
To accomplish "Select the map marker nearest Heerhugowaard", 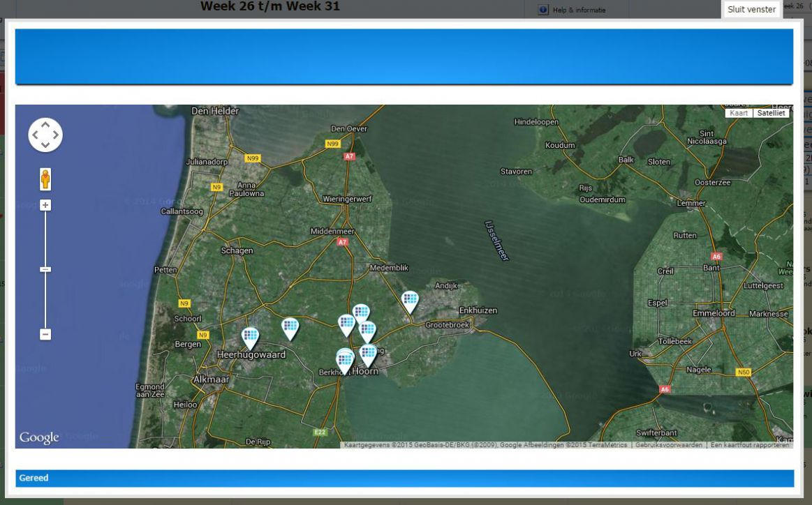I will (250, 338).
